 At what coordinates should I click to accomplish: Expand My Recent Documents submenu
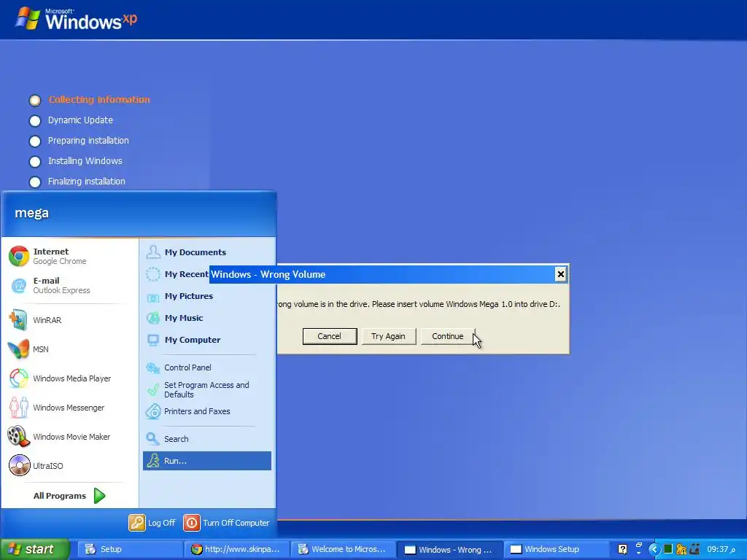point(177,274)
